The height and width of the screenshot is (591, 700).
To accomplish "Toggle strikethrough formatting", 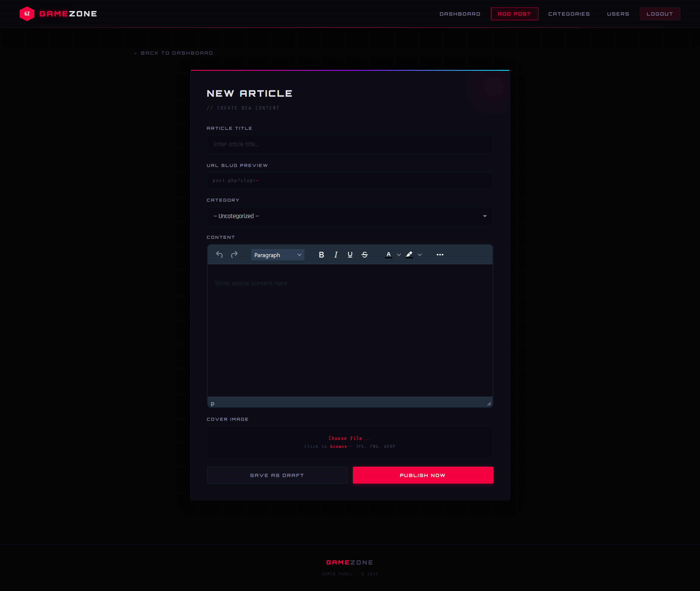I will click(365, 255).
